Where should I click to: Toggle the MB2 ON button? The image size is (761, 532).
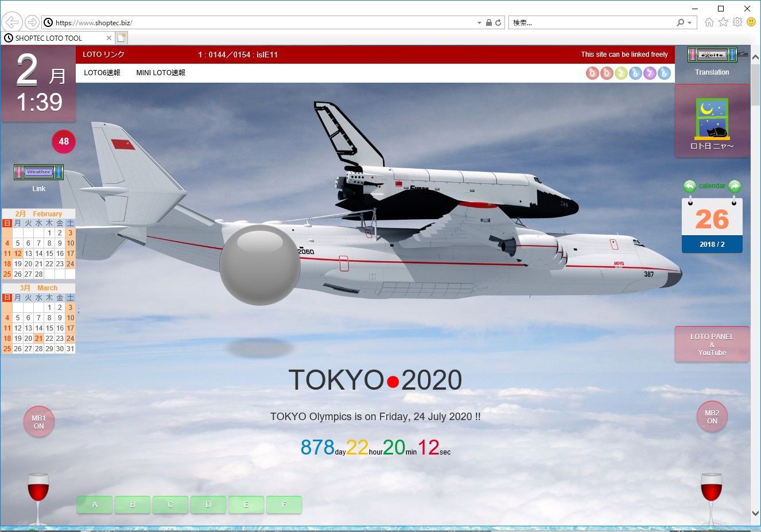click(712, 417)
